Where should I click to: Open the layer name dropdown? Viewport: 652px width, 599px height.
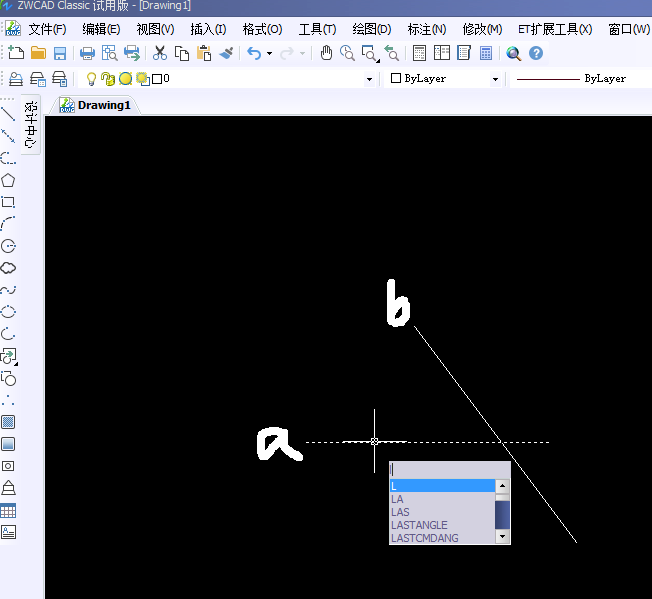click(x=369, y=79)
